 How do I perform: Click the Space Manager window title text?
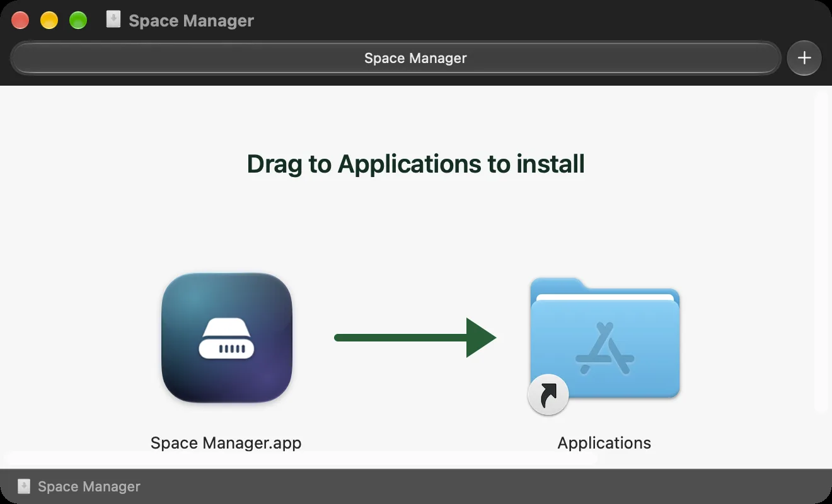pyautogui.click(x=191, y=21)
